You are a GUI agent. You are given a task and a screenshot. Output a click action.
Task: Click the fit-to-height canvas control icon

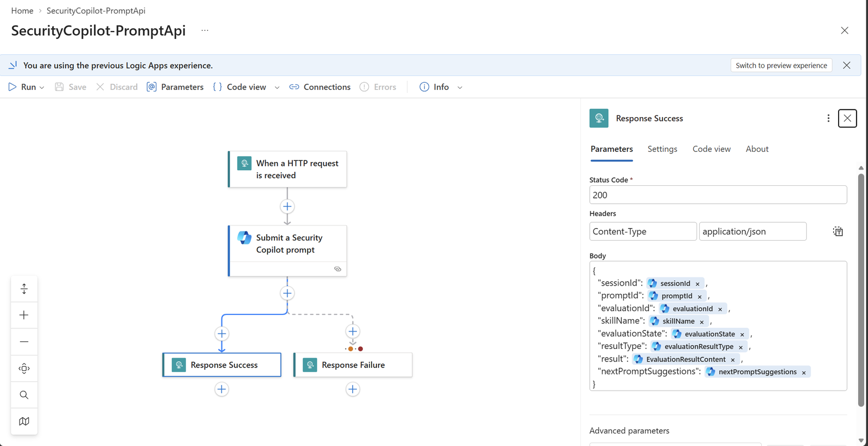click(24, 289)
